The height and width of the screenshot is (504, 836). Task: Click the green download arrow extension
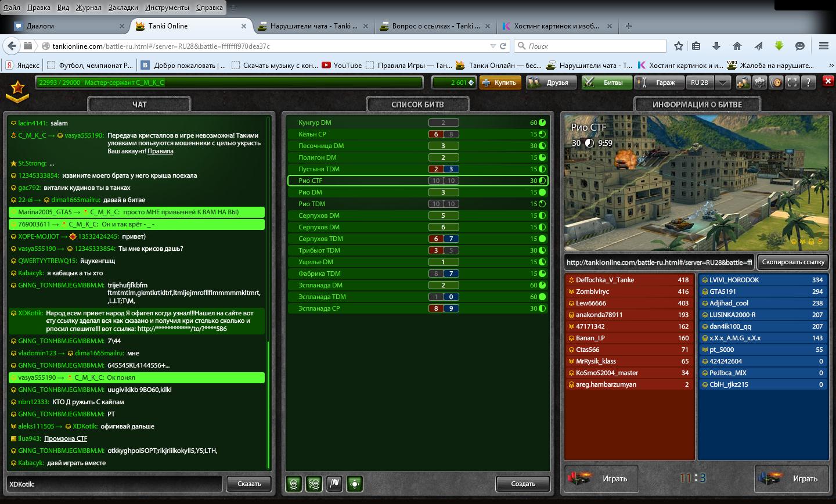tap(779, 46)
